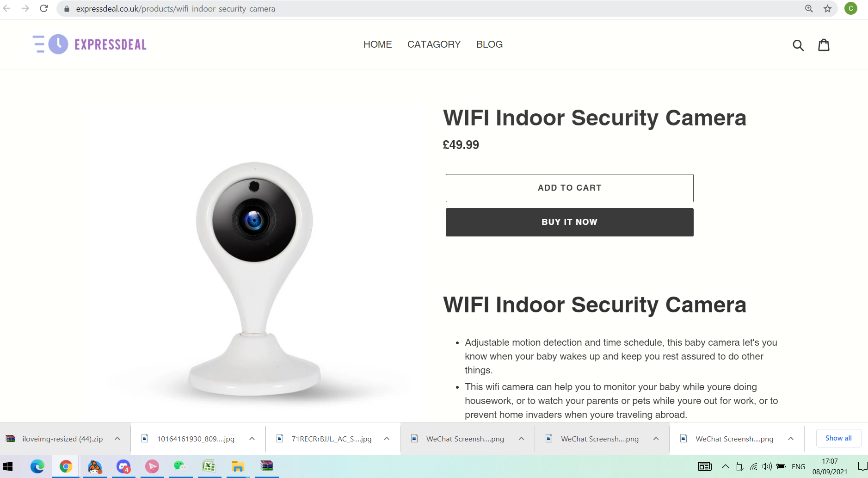
Task: Expand options for 71RECRrBJJL jpg download
Action: click(387, 439)
